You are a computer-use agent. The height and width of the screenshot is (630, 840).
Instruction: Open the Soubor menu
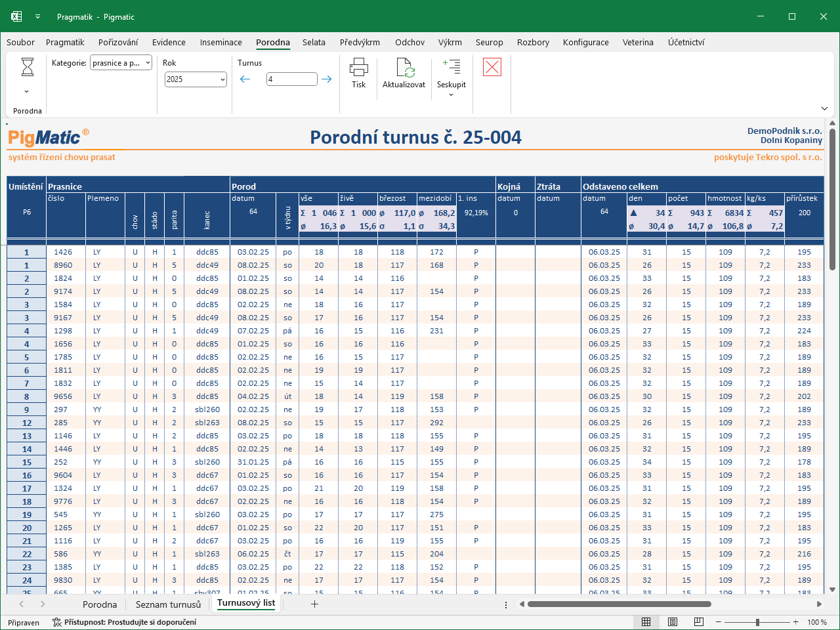click(20, 42)
